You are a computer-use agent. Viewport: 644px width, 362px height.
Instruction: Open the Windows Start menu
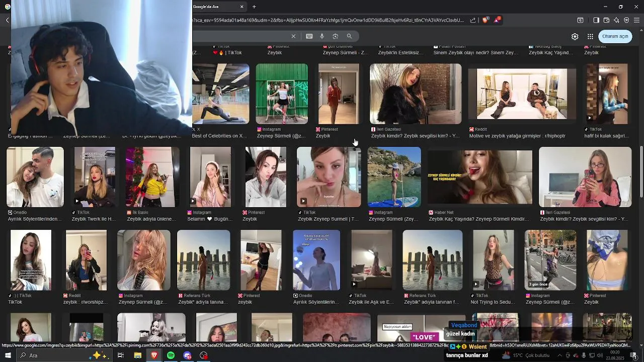click(x=8, y=355)
